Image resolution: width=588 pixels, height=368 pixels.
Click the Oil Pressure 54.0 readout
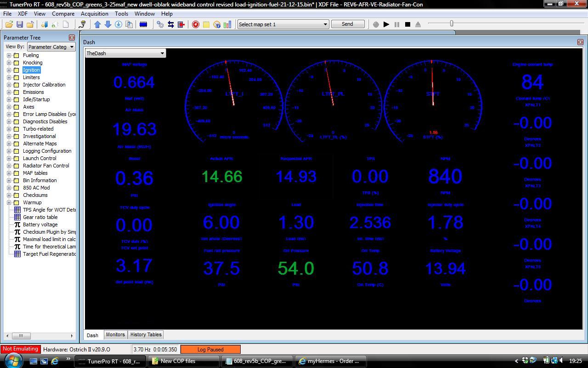coord(296,269)
